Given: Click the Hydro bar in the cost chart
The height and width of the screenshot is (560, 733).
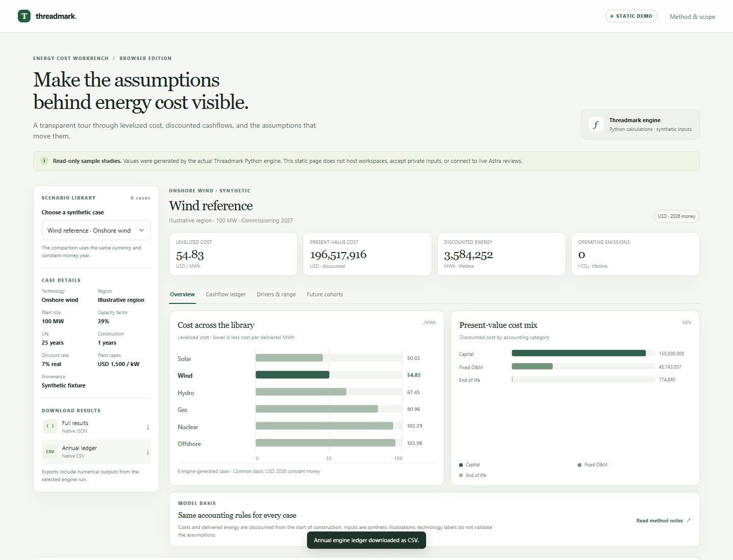Looking at the screenshot, I should click(301, 392).
